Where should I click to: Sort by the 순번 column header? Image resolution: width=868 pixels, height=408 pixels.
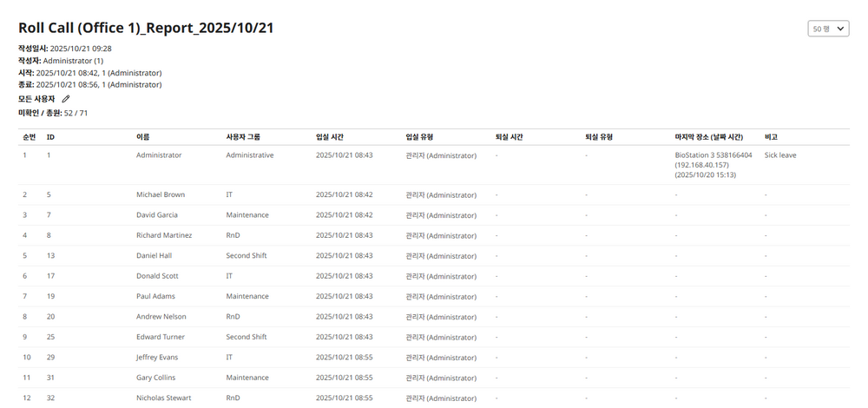pos(29,137)
